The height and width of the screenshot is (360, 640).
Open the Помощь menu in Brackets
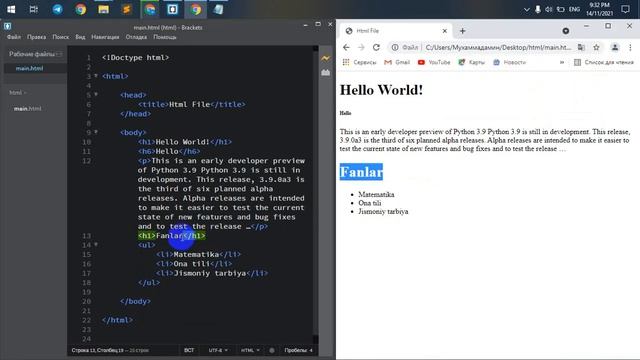tap(165, 37)
